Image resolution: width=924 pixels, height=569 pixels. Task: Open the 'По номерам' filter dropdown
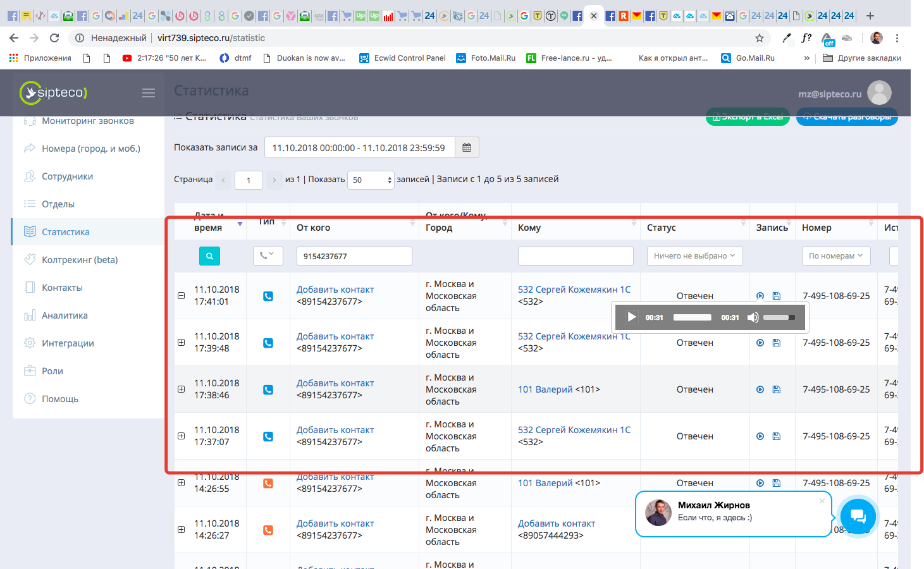coord(836,256)
